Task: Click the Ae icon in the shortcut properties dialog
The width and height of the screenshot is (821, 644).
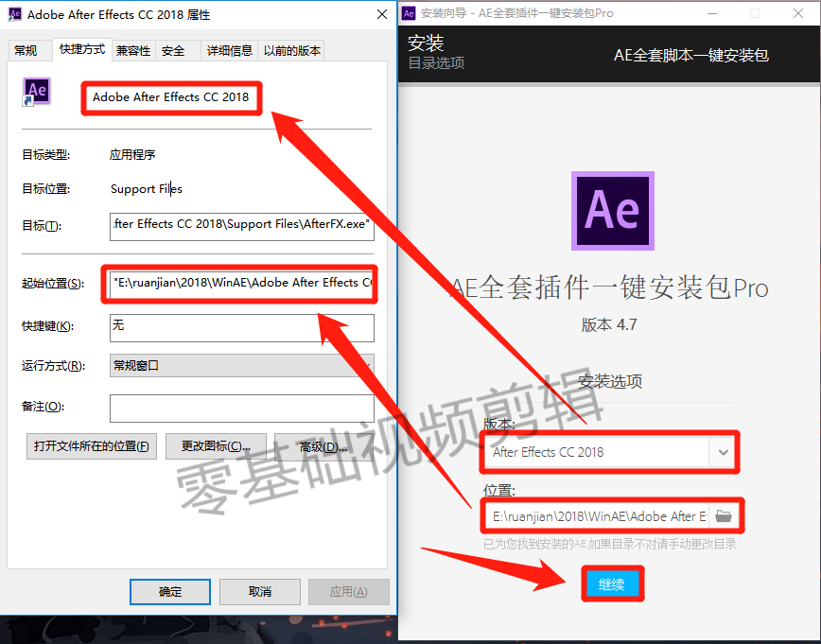Action: pyautogui.click(x=35, y=91)
